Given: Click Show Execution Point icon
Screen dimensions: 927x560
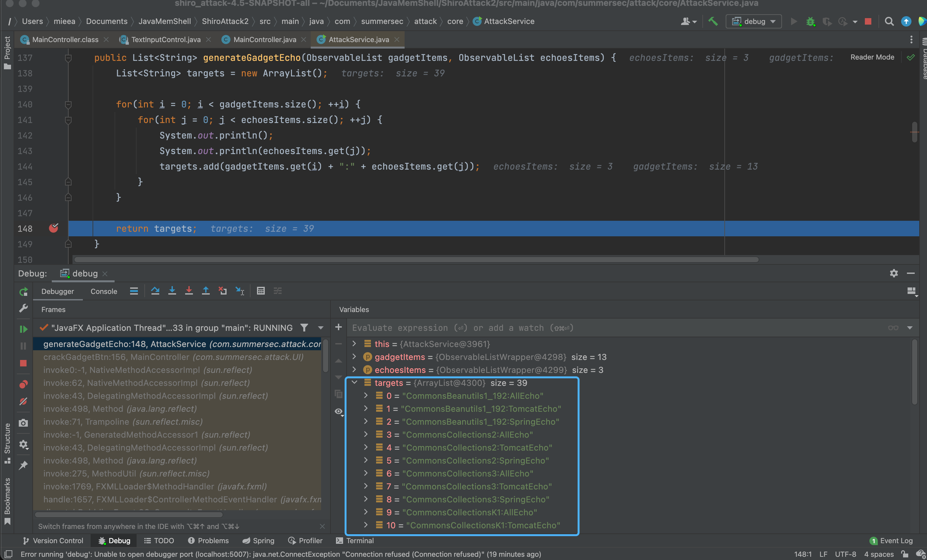Looking at the screenshot, I should point(134,291).
